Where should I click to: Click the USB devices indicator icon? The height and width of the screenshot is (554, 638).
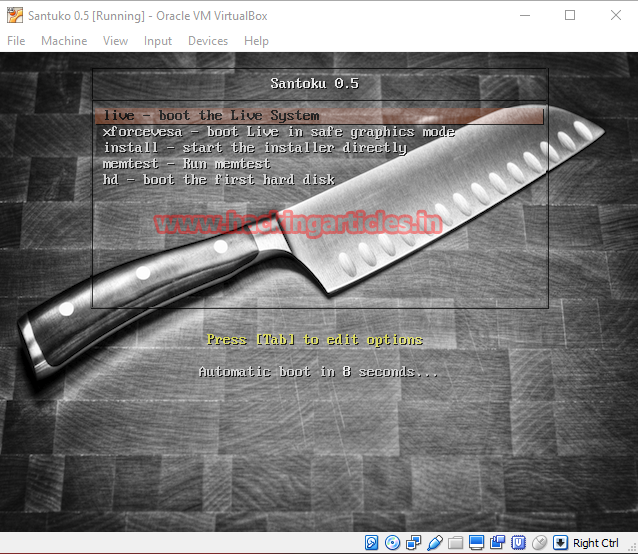pos(435,543)
